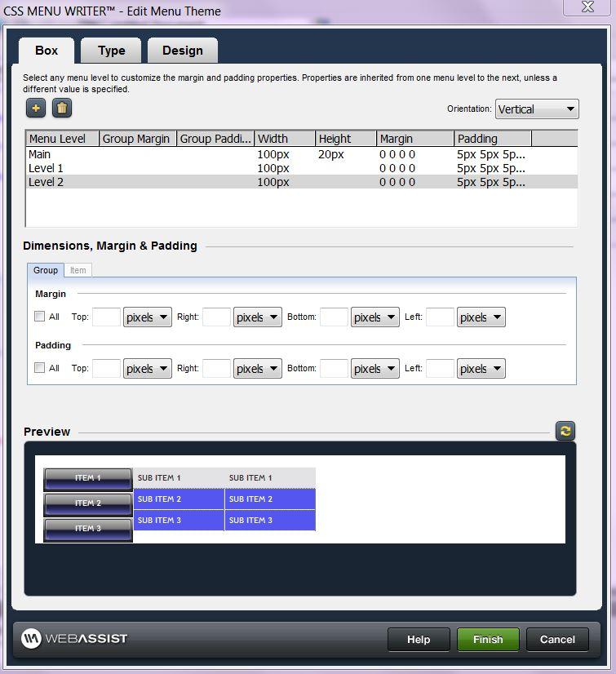Click the Width column header
The image size is (616, 674).
coord(285,139)
